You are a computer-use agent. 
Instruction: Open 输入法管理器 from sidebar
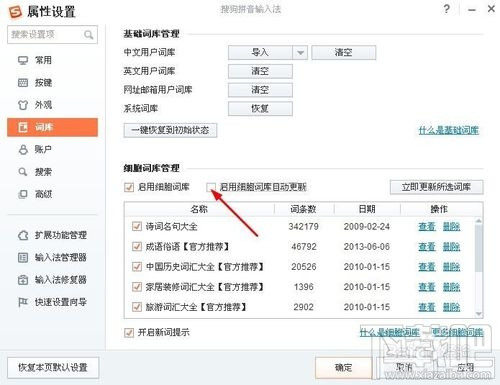pos(52,257)
